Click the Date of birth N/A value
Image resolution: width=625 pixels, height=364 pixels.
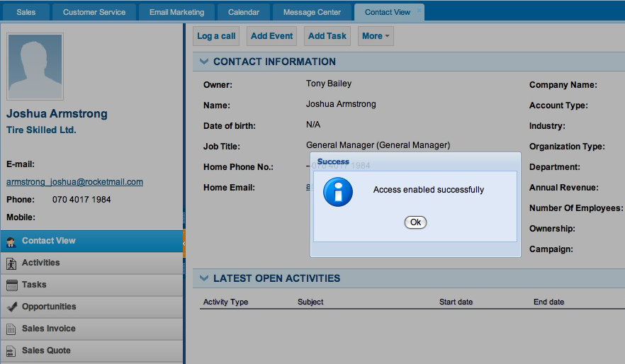click(x=313, y=125)
